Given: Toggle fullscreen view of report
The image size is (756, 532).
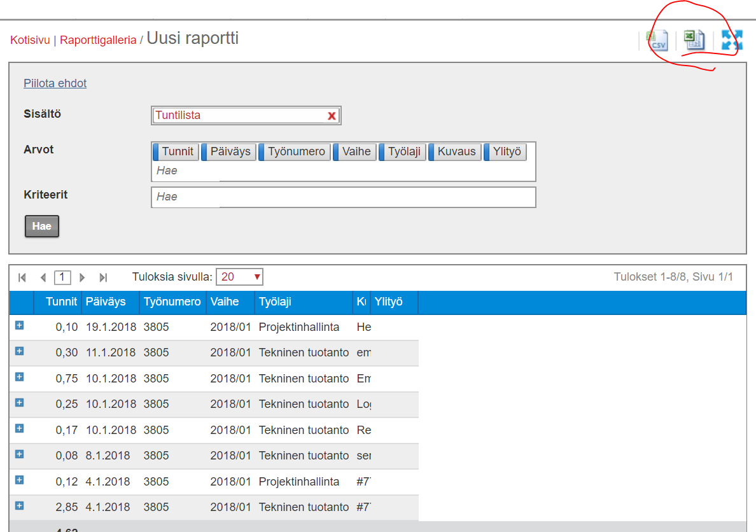Looking at the screenshot, I should point(732,40).
